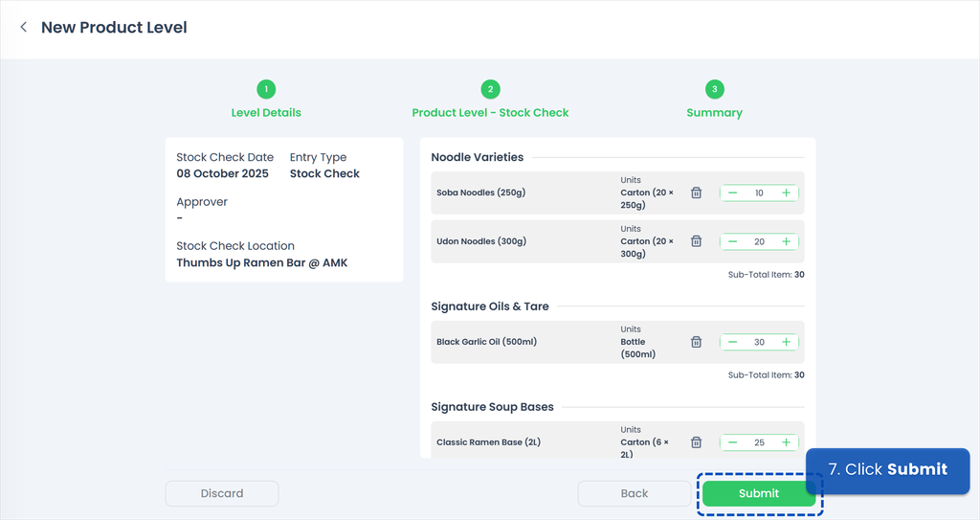Click the green Submit button

pos(758,493)
